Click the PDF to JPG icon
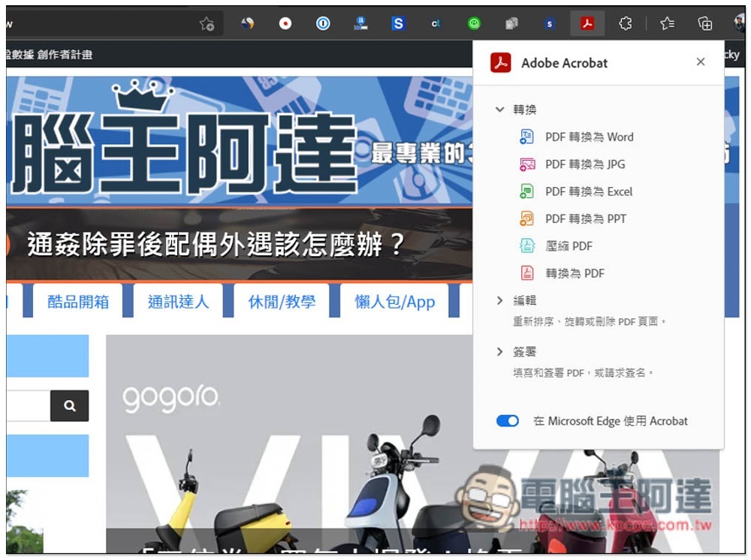The width and height of the screenshot is (751, 560). [x=527, y=164]
